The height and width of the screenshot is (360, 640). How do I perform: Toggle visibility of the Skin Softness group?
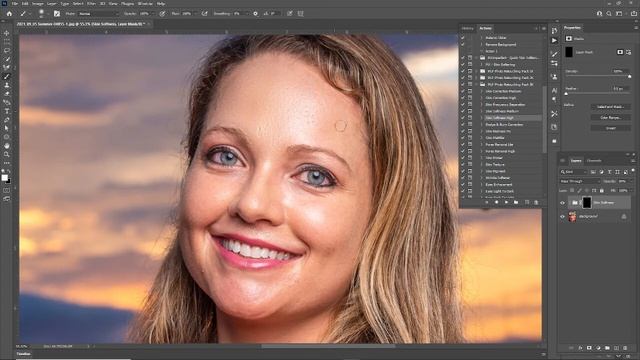(x=562, y=203)
